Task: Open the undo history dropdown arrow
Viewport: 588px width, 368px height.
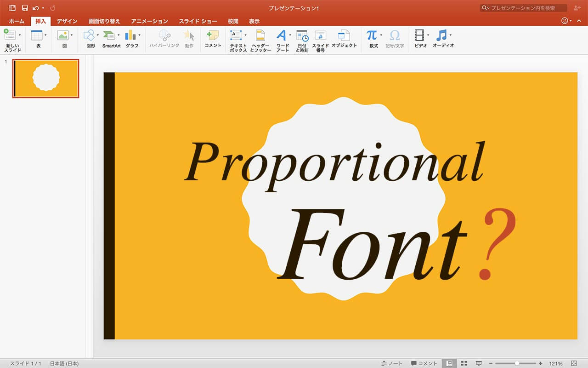Action: [43, 8]
